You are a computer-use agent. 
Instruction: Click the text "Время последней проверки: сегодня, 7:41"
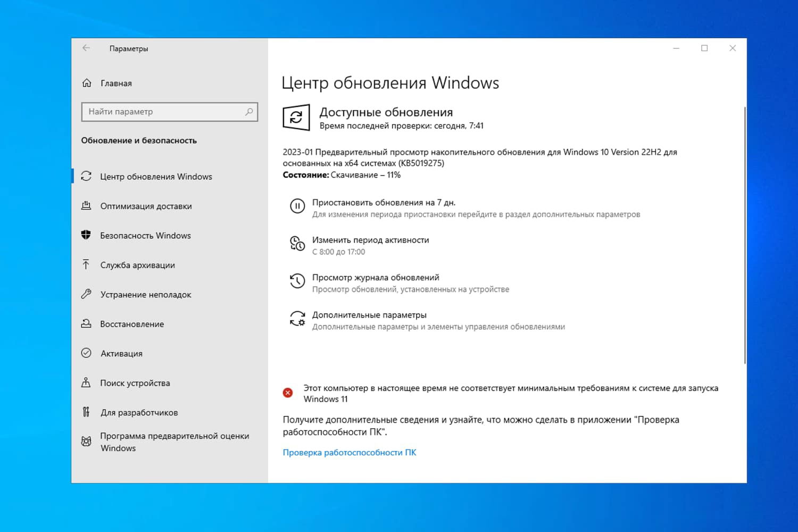(x=402, y=126)
